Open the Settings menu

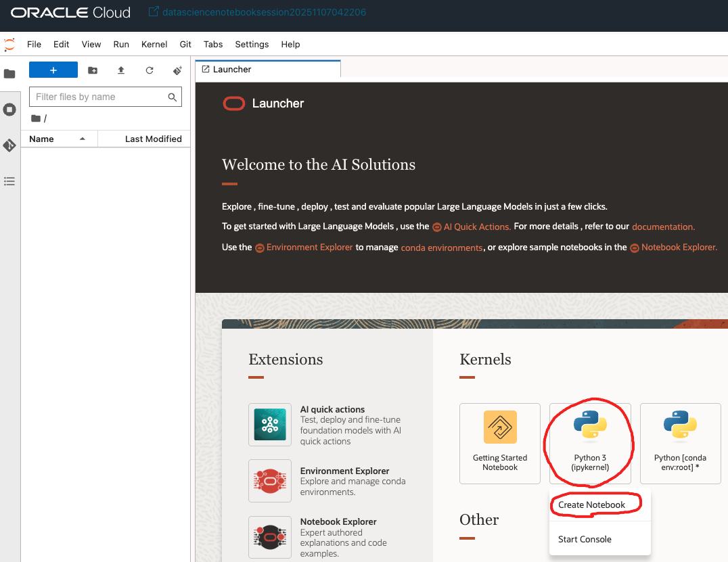(252, 44)
